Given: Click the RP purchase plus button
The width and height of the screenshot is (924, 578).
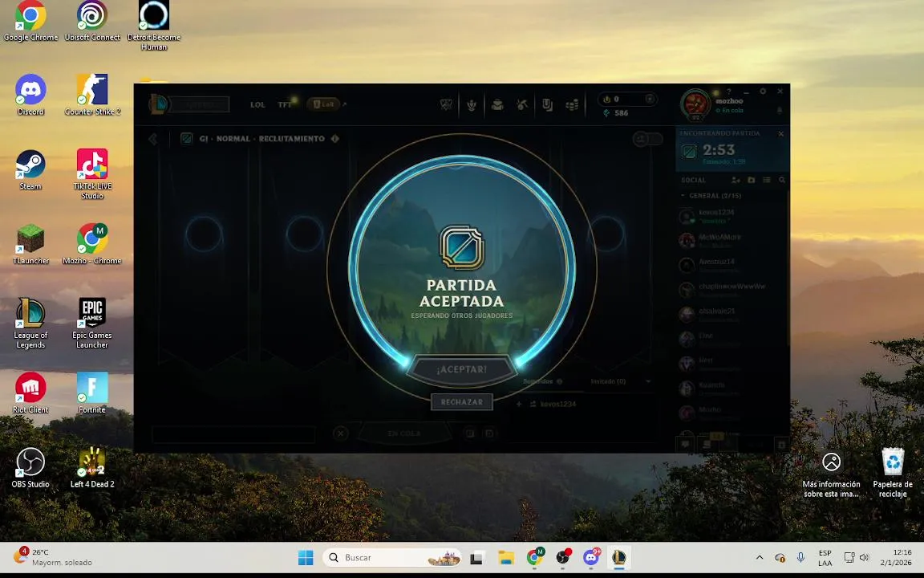Looking at the screenshot, I should coord(650,99).
